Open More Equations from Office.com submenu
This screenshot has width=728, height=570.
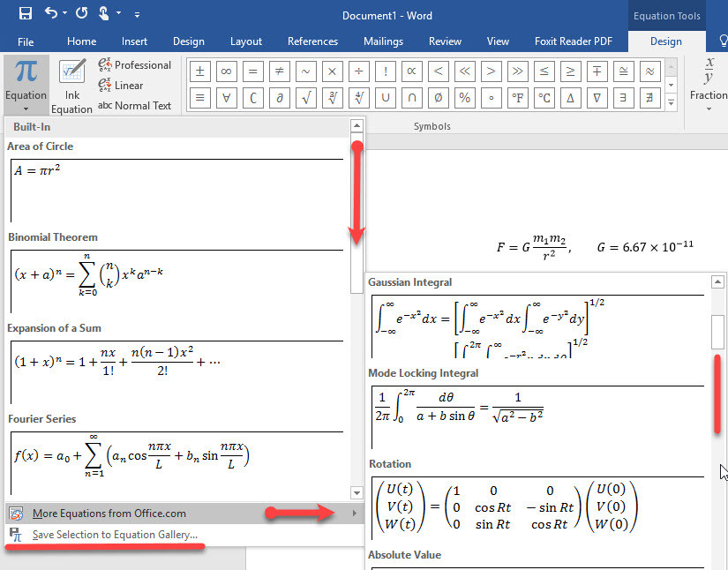(x=184, y=514)
